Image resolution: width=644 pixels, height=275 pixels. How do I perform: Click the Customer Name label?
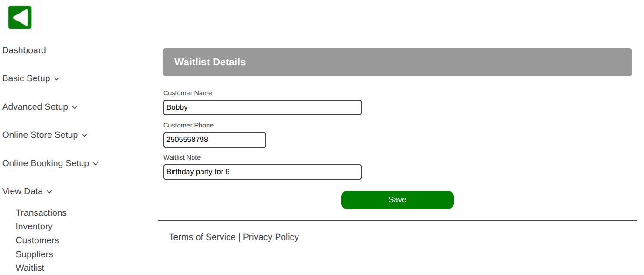(187, 93)
